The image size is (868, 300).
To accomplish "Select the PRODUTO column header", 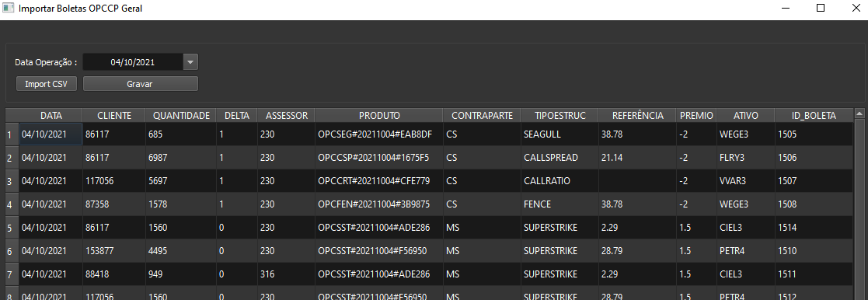I will pyautogui.click(x=379, y=115).
